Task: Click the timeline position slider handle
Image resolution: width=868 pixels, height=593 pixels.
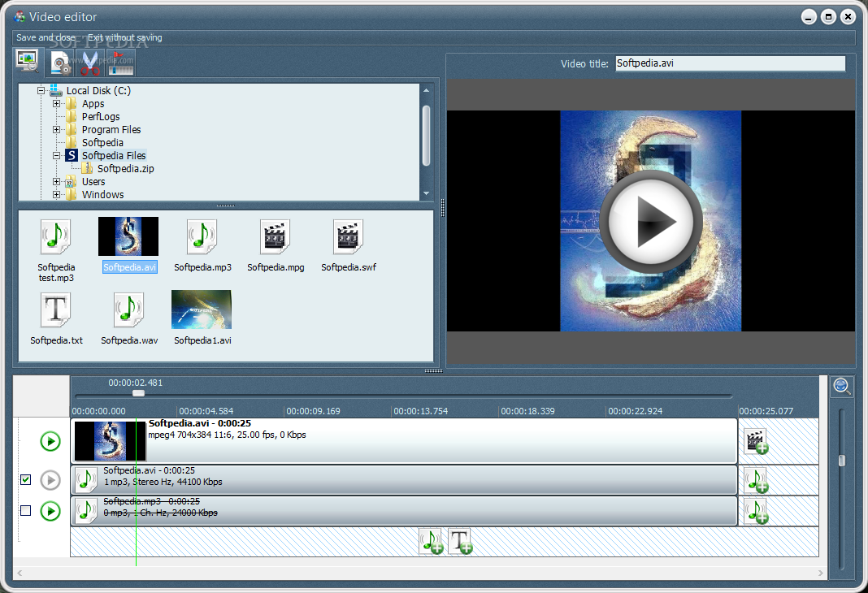Action: (138, 393)
